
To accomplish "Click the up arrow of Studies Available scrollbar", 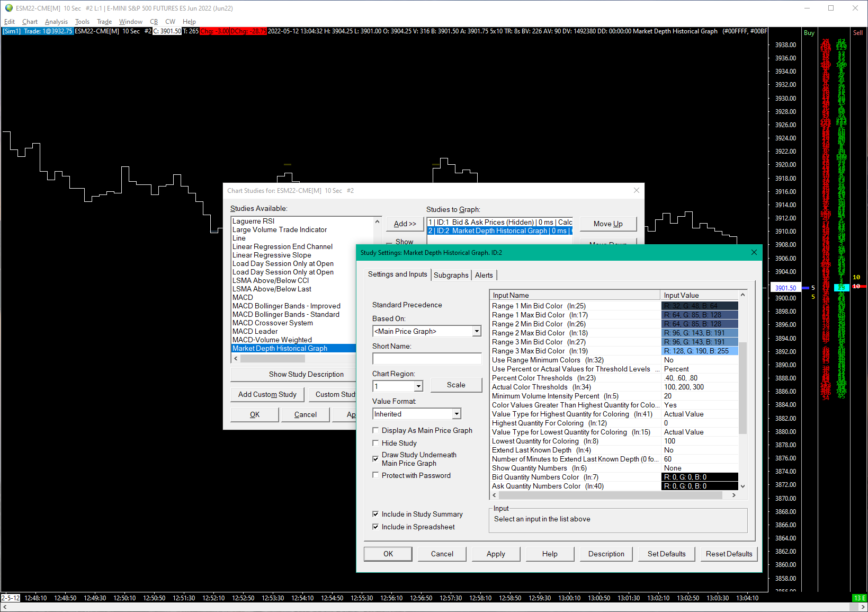I will coord(377,221).
